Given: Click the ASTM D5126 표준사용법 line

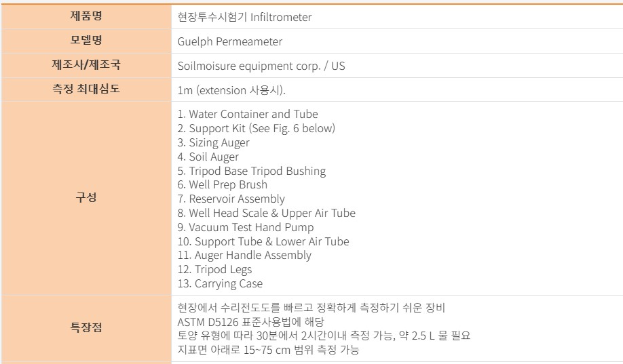Looking at the screenshot, I should (x=251, y=321).
